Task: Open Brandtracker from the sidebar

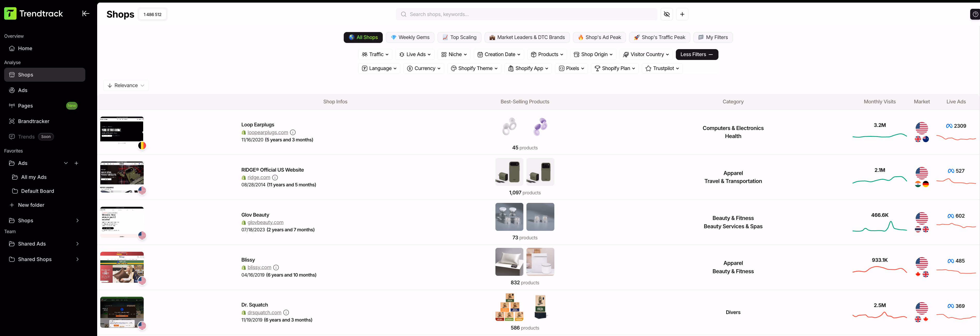Action: (34, 121)
